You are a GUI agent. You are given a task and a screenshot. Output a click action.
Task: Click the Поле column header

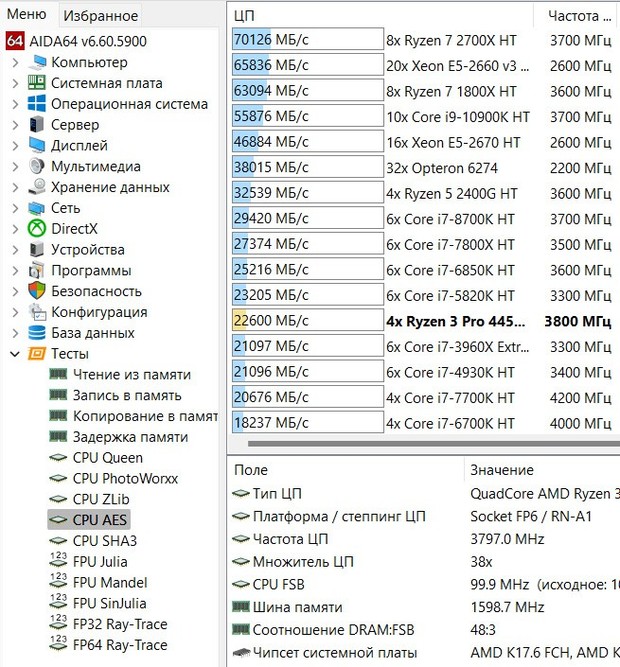click(x=345, y=470)
